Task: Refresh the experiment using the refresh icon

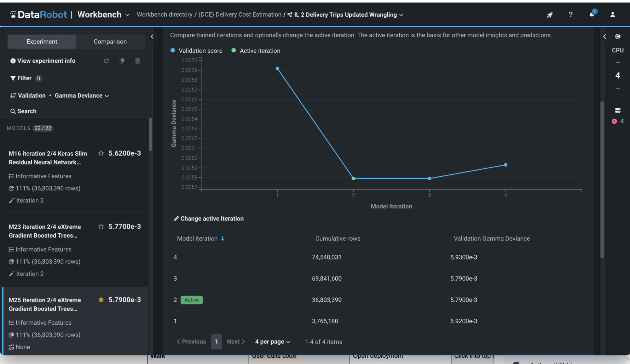Action: (x=106, y=61)
